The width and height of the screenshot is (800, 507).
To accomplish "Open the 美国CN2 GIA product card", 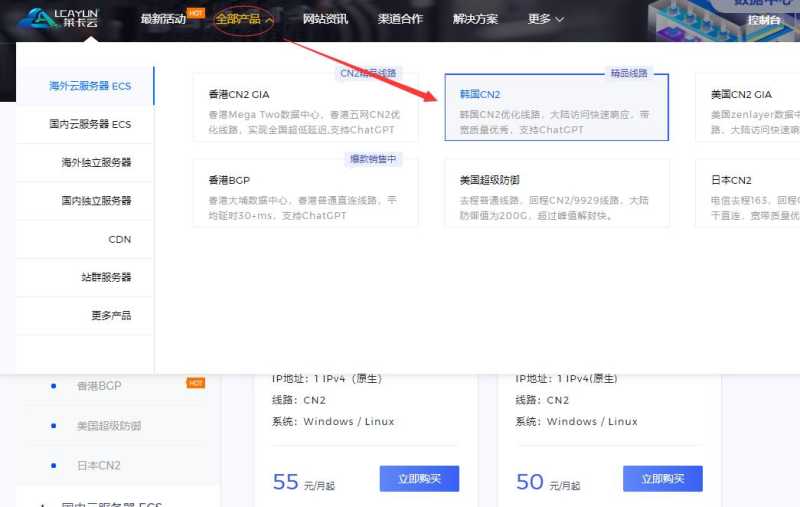I will coord(747,107).
